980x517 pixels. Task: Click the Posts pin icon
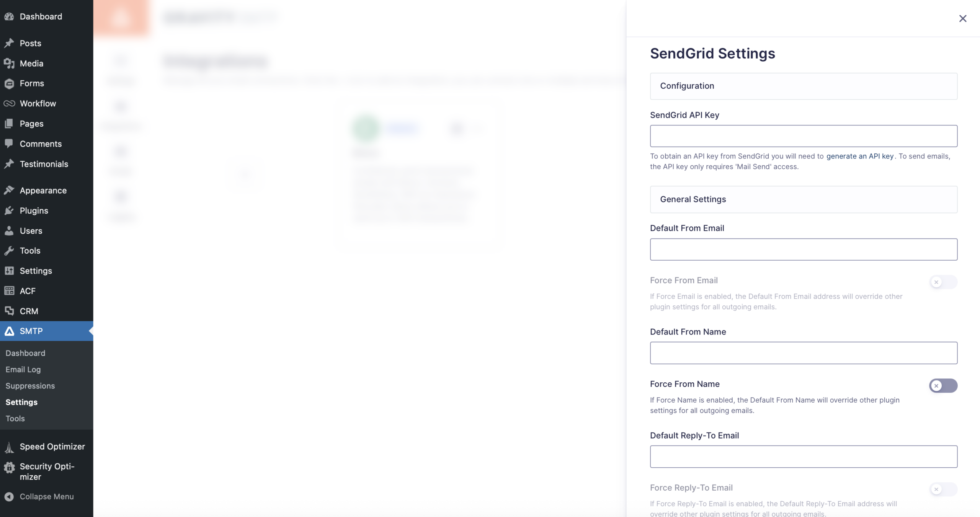pos(9,43)
